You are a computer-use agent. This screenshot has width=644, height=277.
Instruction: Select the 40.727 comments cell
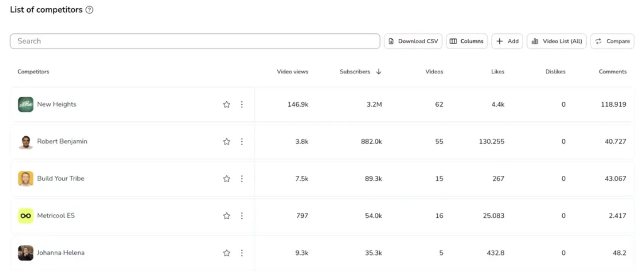pyautogui.click(x=616, y=141)
